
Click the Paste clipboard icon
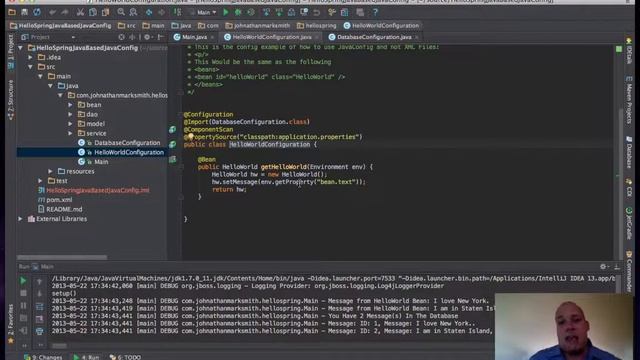[105, 12]
